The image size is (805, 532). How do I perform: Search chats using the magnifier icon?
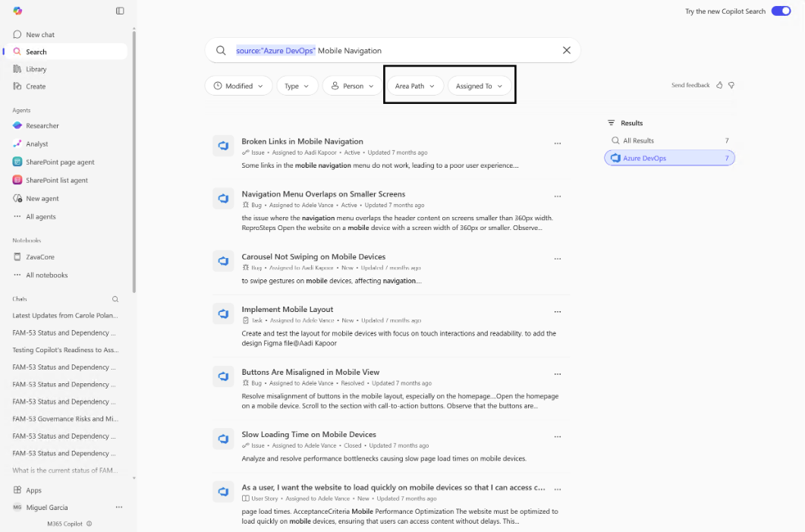(115, 299)
